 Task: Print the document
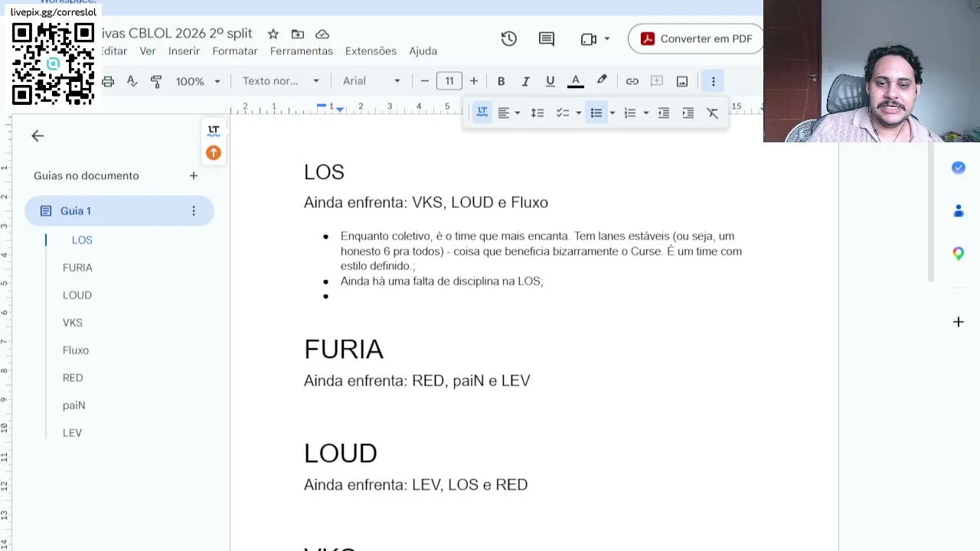tap(108, 81)
